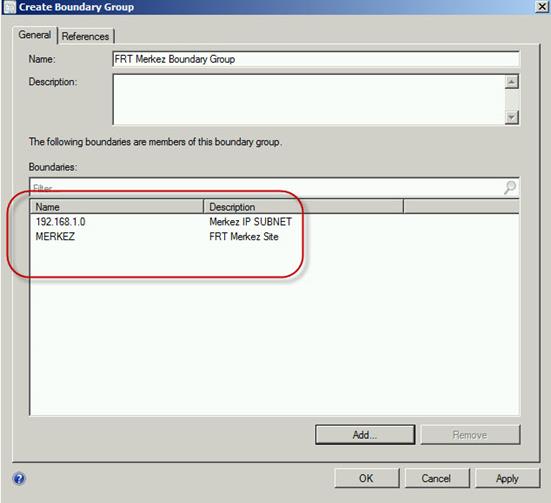Confirm with the OK button
The height and width of the screenshot is (503, 551).
point(367,478)
